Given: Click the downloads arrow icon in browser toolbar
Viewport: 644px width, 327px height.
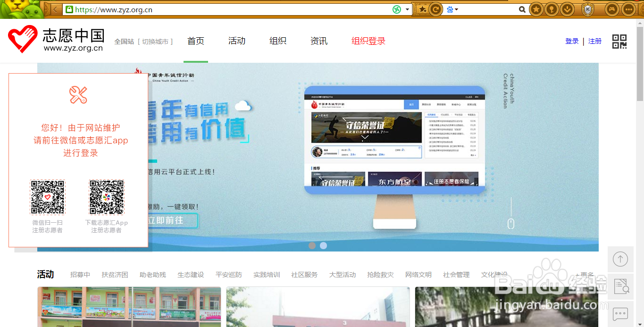Looking at the screenshot, I should click(567, 9).
